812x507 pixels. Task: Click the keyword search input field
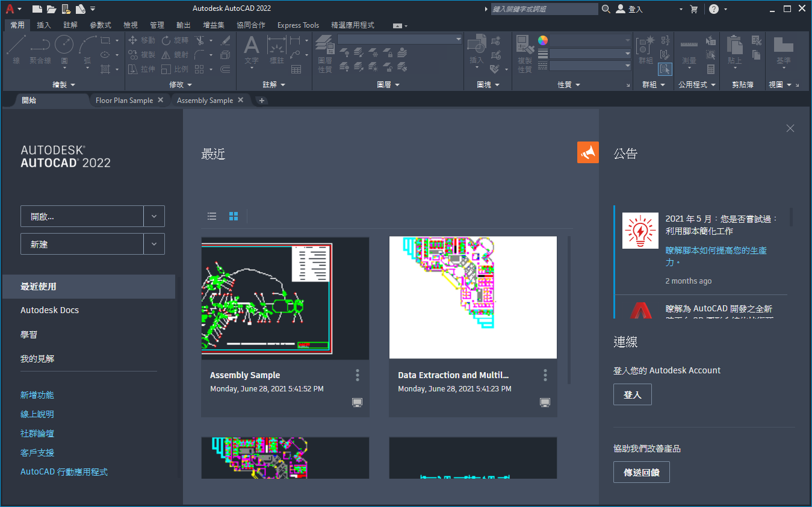[544, 9]
